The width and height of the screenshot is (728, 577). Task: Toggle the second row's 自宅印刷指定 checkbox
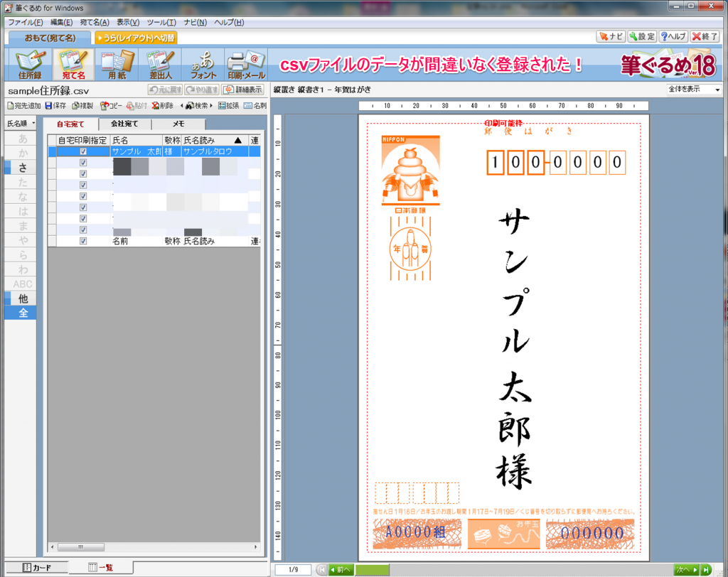click(82, 163)
